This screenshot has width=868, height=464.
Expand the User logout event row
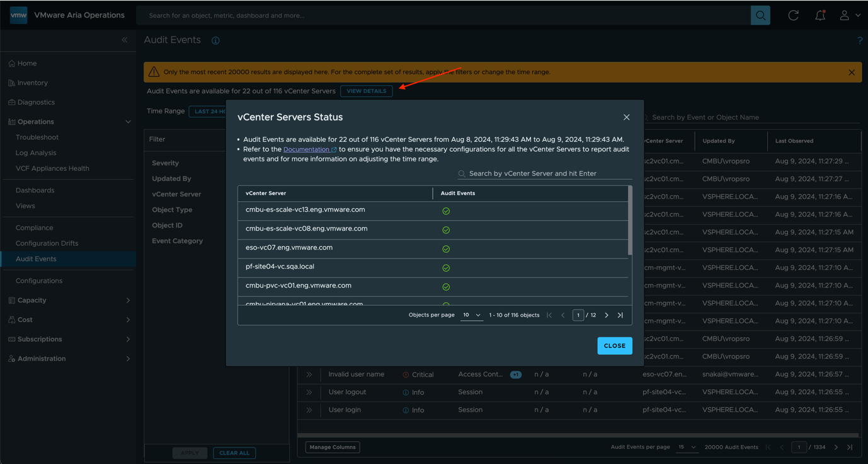click(x=309, y=392)
